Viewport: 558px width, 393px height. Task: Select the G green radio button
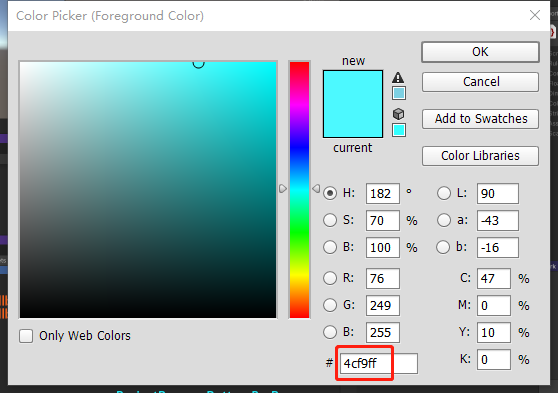pos(330,305)
